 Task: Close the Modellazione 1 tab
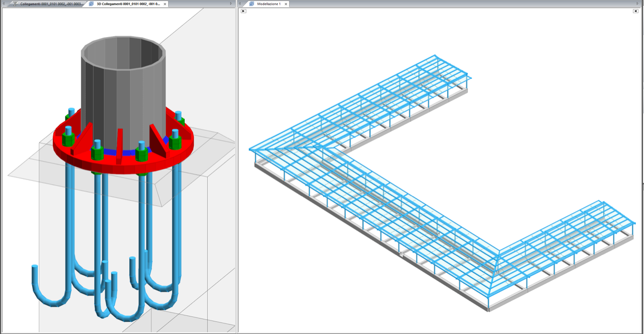tap(286, 4)
